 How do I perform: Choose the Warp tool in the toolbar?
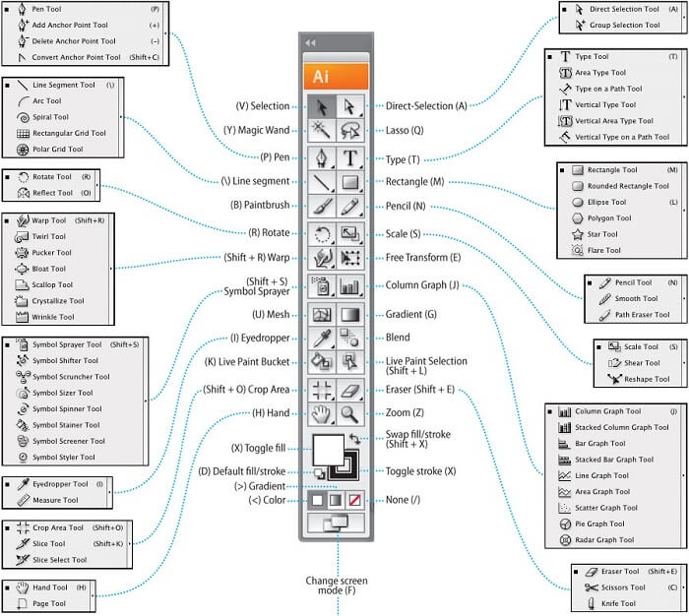click(322, 258)
